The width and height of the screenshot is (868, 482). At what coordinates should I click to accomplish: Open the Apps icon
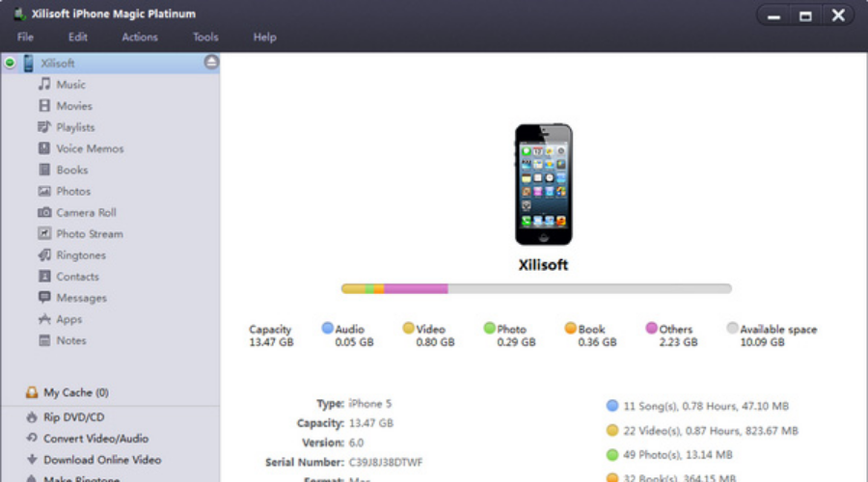click(x=44, y=319)
